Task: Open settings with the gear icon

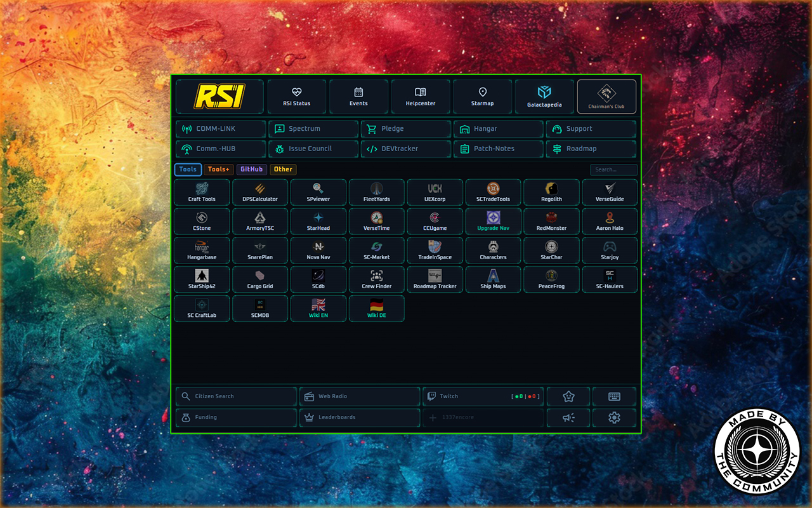Action: pos(614,418)
